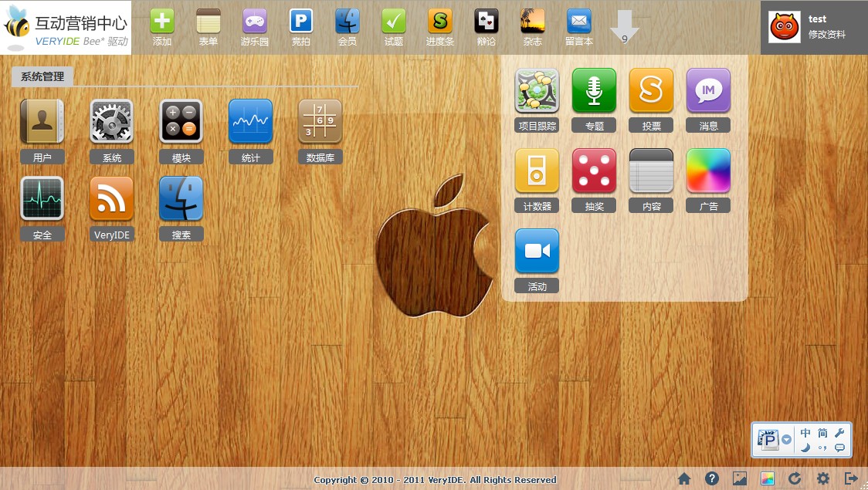868x490 pixels.
Task: Open the VeryIDE RSS feed icon
Action: [112, 198]
